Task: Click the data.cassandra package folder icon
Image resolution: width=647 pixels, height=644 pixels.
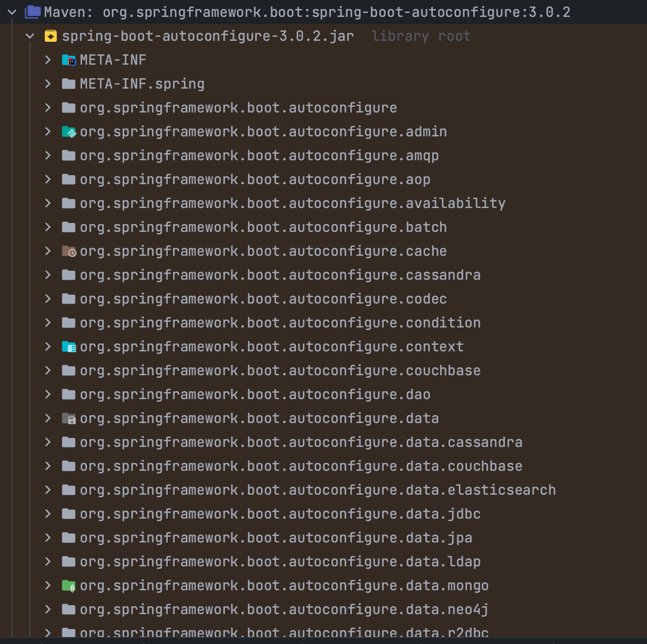Action: 69,442
